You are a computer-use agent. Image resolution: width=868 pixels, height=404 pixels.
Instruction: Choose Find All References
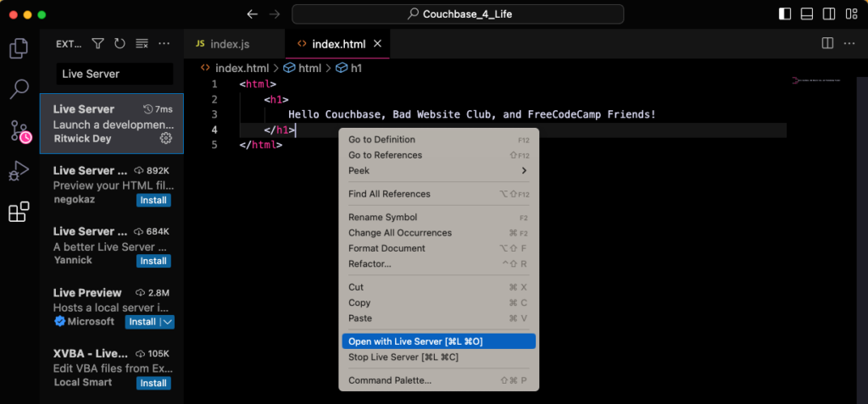tap(438, 194)
